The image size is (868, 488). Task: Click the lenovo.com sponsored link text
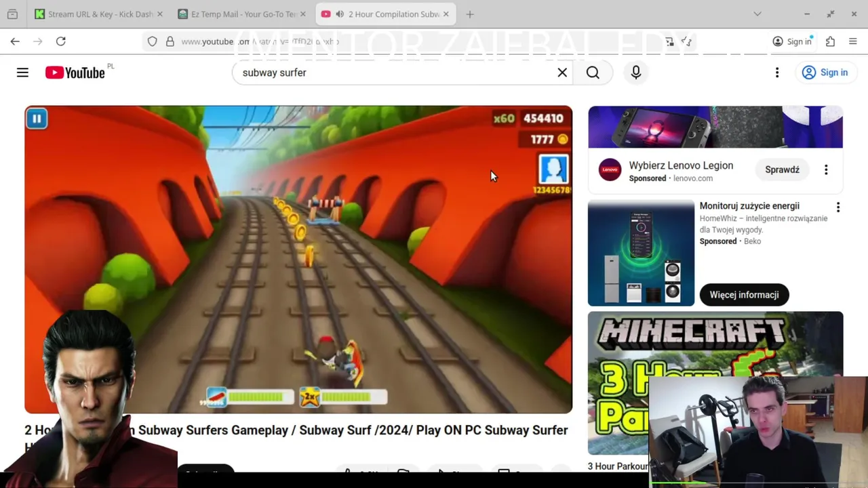tap(693, 178)
